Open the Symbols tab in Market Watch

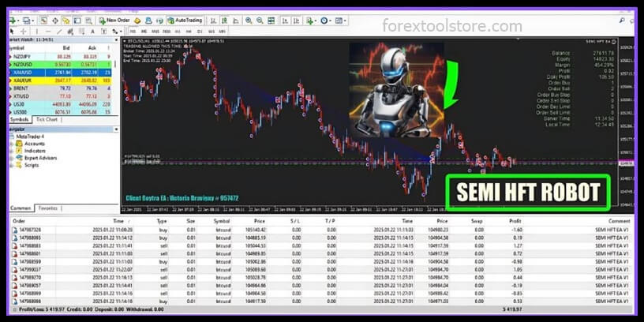click(20, 119)
